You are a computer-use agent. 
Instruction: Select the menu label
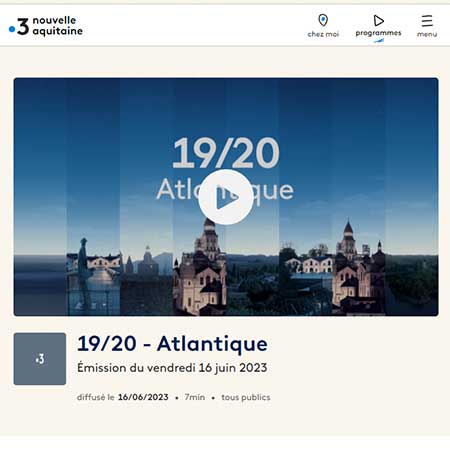coord(427,34)
